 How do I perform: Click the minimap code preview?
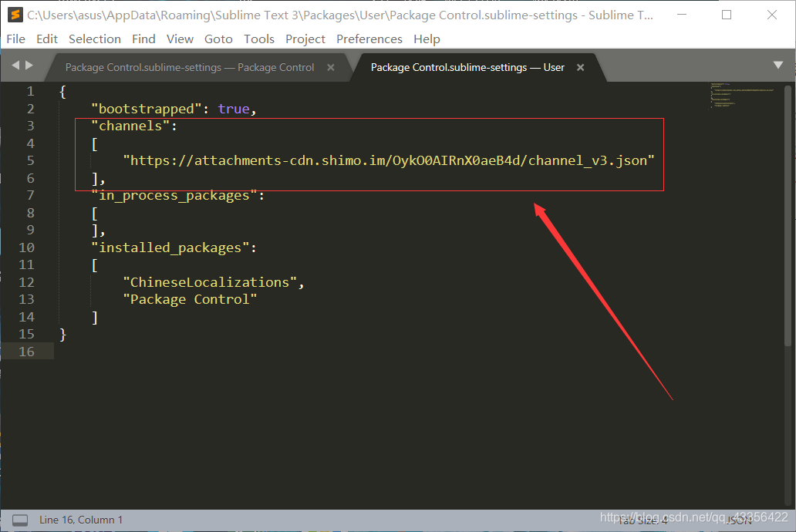(x=742, y=95)
